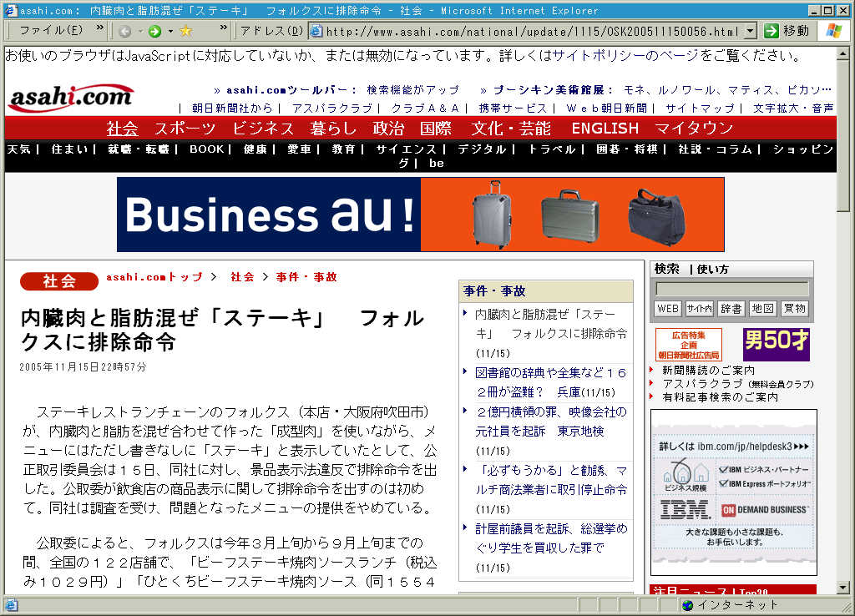
Task: Click the vertical scrollbar thumb
Action: click(x=843, y=136)
